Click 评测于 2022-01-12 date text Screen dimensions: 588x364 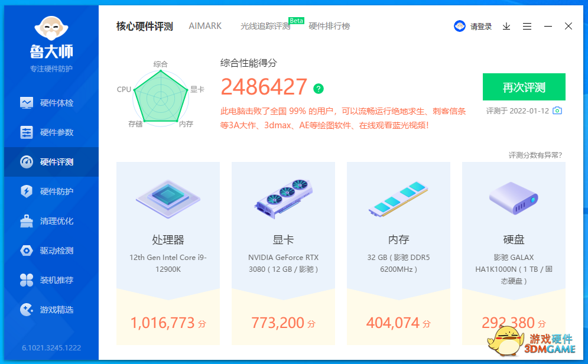coord(518,111)
